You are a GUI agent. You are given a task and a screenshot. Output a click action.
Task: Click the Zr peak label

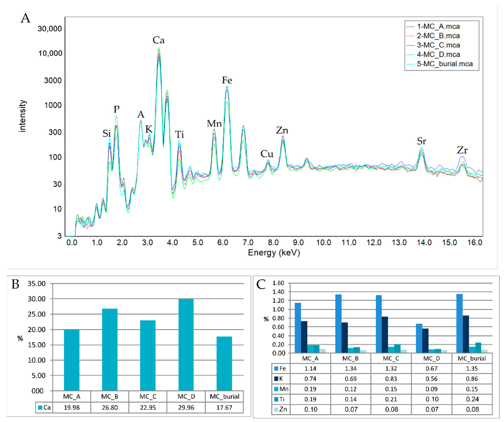tap(462, 150)
